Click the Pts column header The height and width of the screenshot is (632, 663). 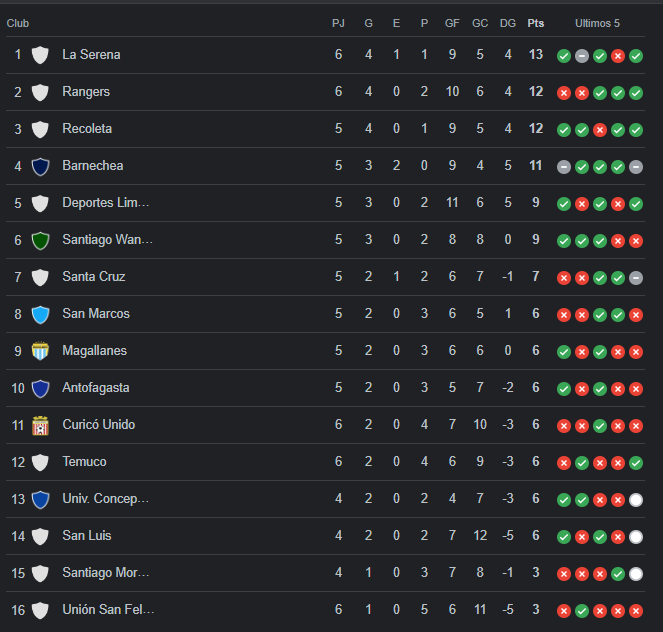(536, 23)
